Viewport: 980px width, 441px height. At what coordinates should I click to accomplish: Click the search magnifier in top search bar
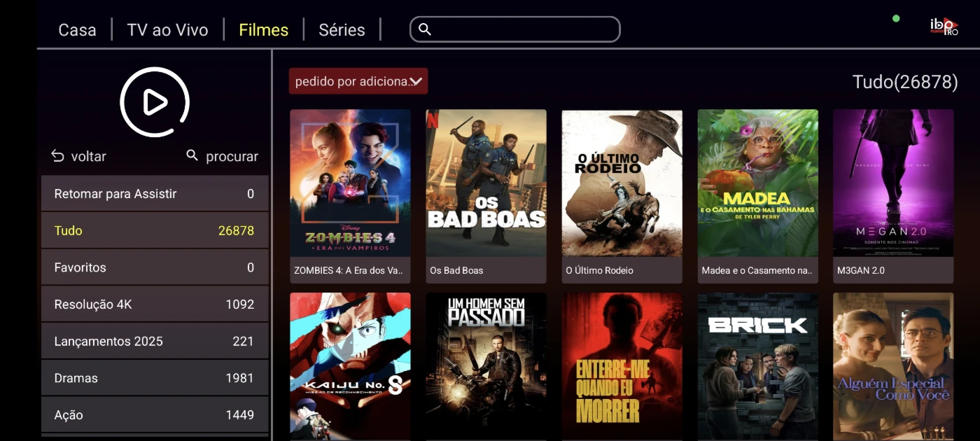[425, 29]
